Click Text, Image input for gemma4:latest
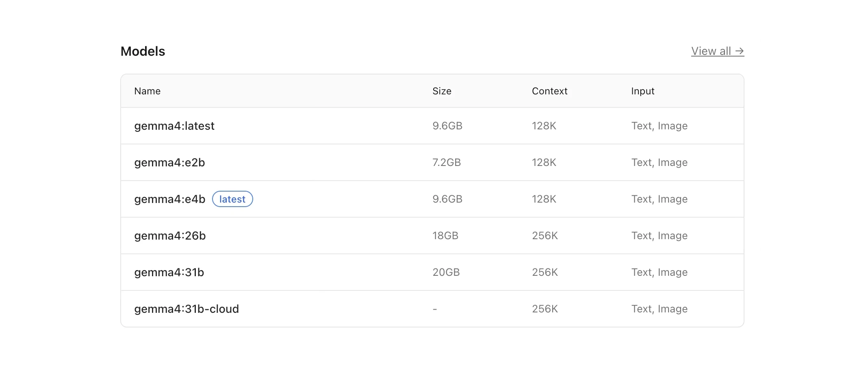Screen dimensions: 868x384 (659, 126)
